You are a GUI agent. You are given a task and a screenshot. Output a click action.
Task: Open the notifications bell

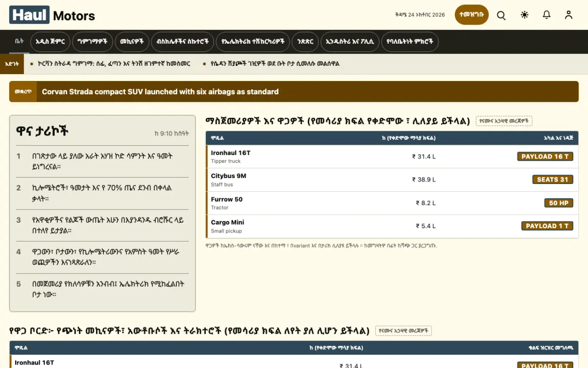coord(547,15)
